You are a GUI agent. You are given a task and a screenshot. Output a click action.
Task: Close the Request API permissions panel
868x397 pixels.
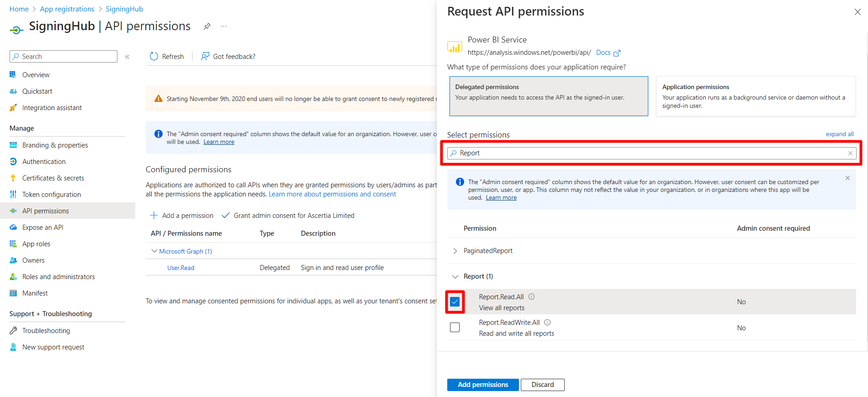pos(857,12)
